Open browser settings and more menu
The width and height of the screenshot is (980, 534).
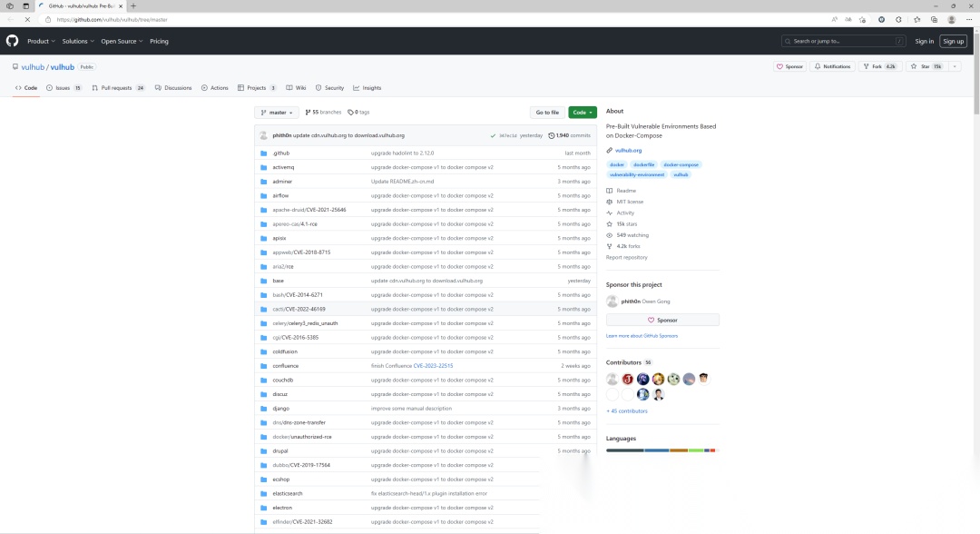tap(969, 19)
